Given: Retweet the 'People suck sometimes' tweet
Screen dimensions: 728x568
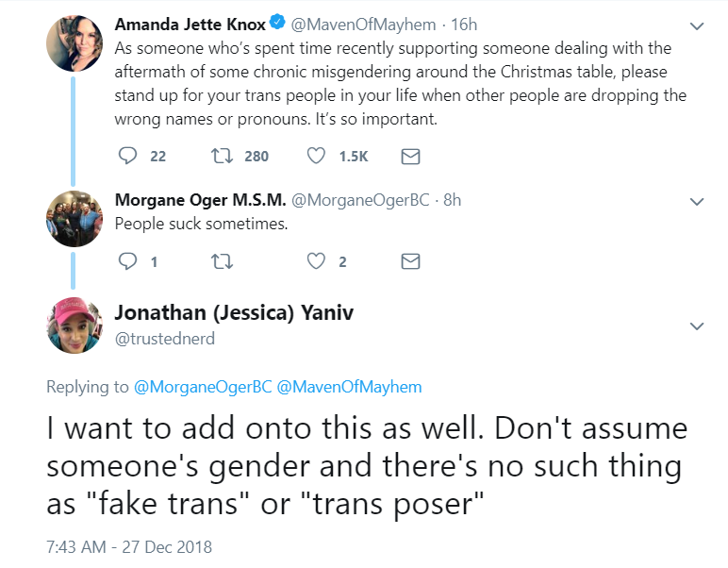Looking at the screenshot, I should coord(222,261).
